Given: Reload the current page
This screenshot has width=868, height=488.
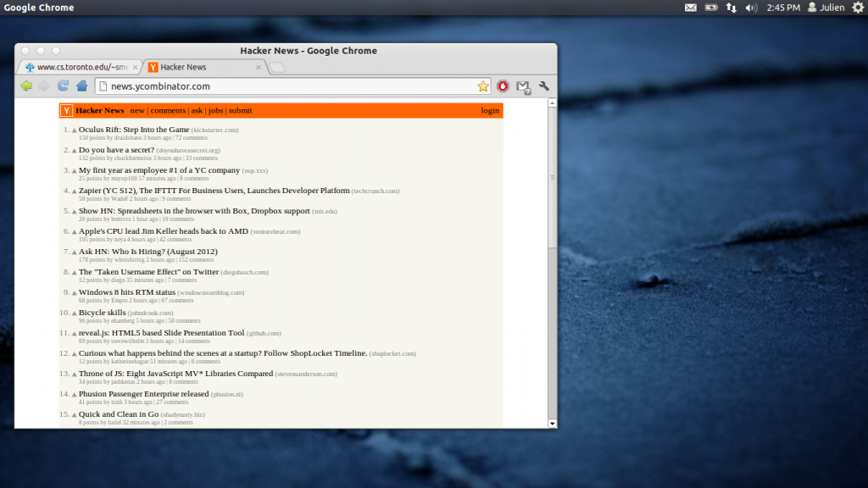Looking at the screenshot, I should coord(64,86).
